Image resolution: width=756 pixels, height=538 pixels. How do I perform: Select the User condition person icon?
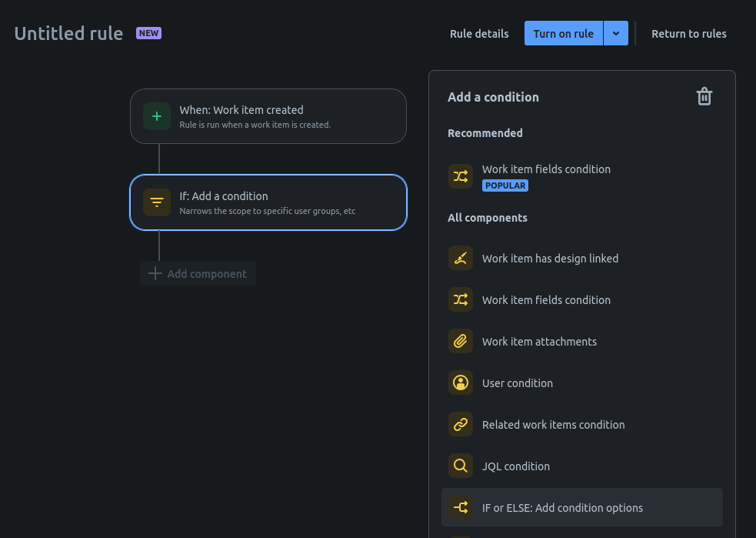461,383
